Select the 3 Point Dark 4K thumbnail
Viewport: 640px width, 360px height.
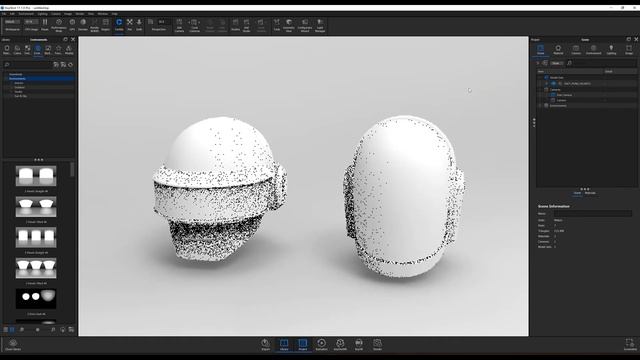click(36, 299)
